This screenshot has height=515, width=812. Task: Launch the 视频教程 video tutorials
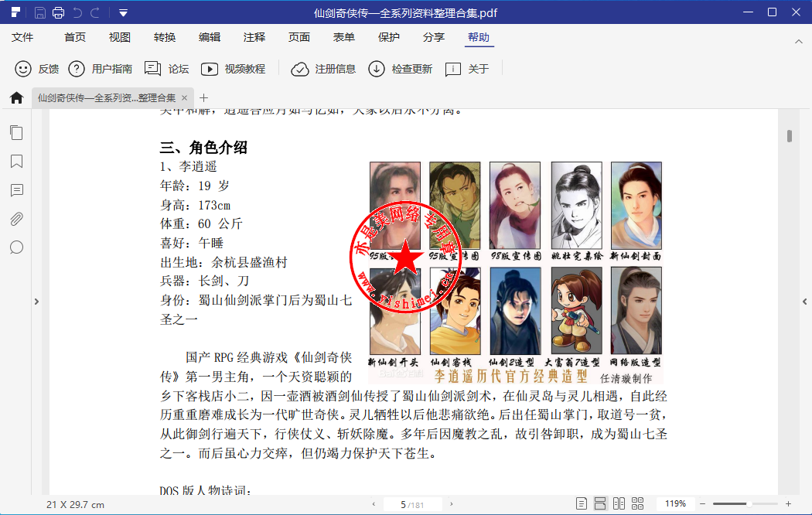pos(233,69)
